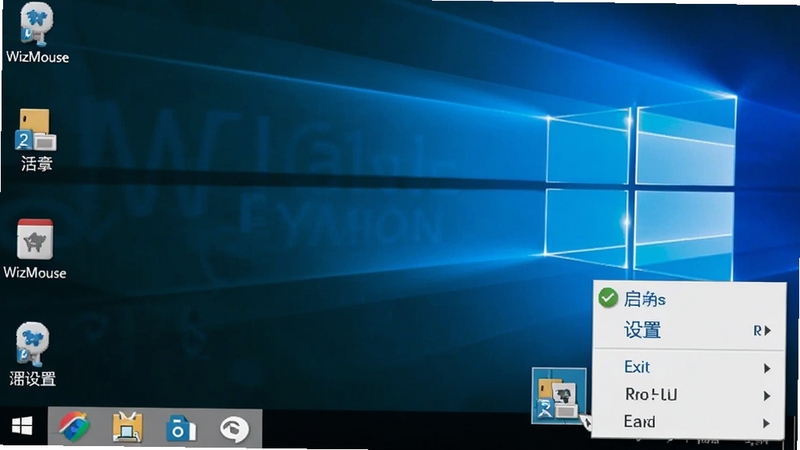The height and width of the screenshot is (450, 800).
Task: Open the white circular arrow taskbar icon
Action: [x=234, y=428]
